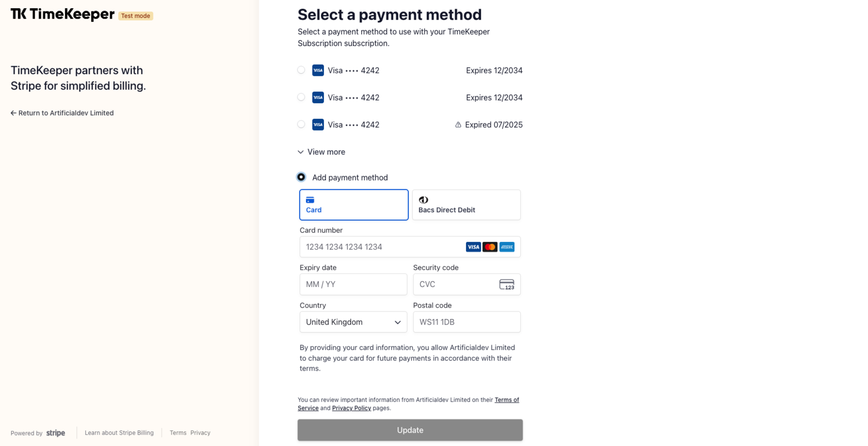Switch to the Bacs Direct Debit tab
868x446 pixels.
pos(467,205)
